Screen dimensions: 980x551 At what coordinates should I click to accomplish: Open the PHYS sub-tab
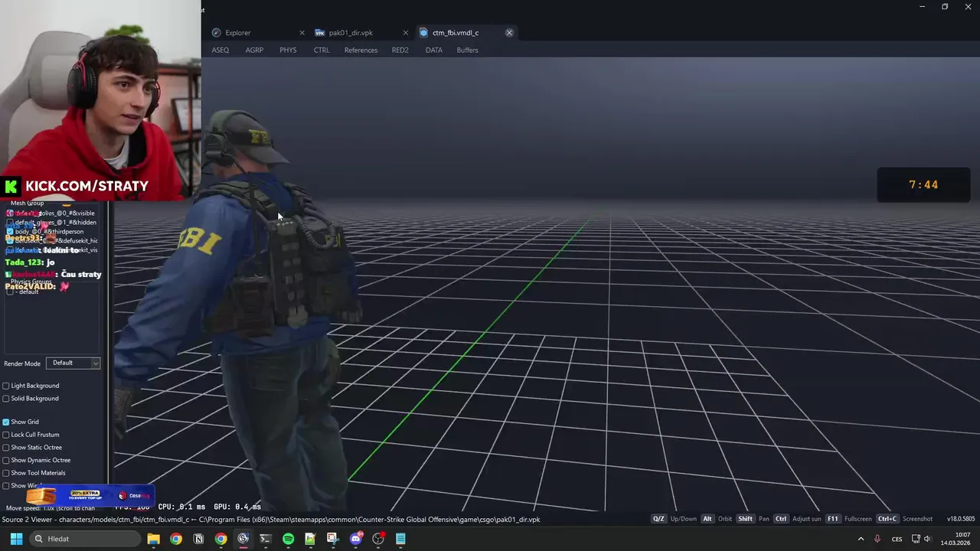288,51
